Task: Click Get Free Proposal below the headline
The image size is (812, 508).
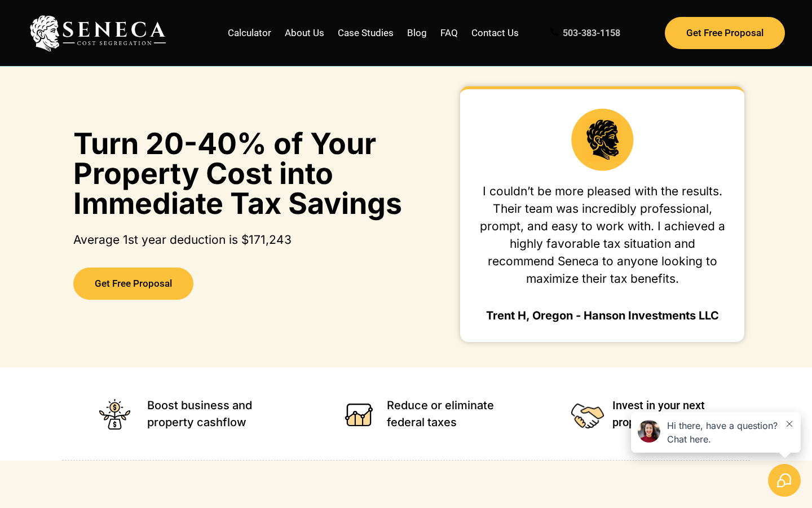Action: tap(133, 283)
